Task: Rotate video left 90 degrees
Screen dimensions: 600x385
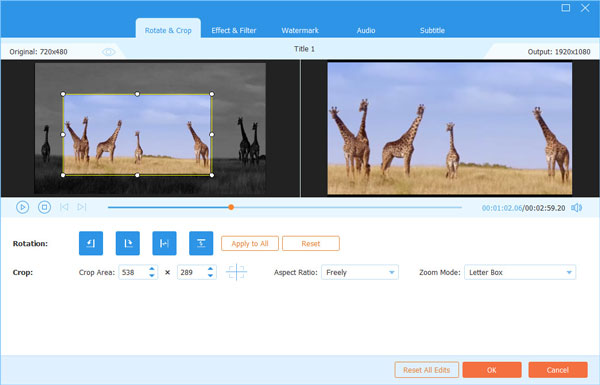Action: tap(91, 243)
